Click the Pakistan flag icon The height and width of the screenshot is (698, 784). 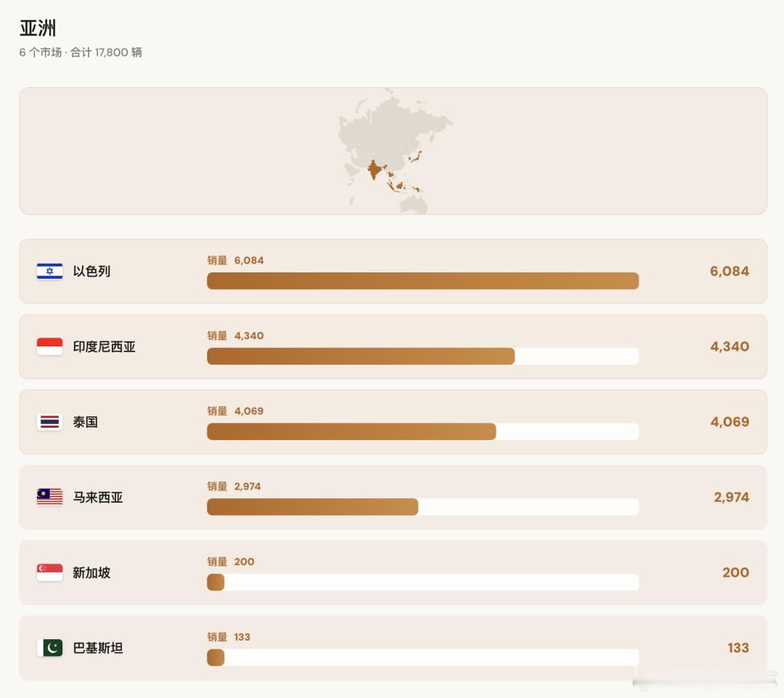point(49,648)
